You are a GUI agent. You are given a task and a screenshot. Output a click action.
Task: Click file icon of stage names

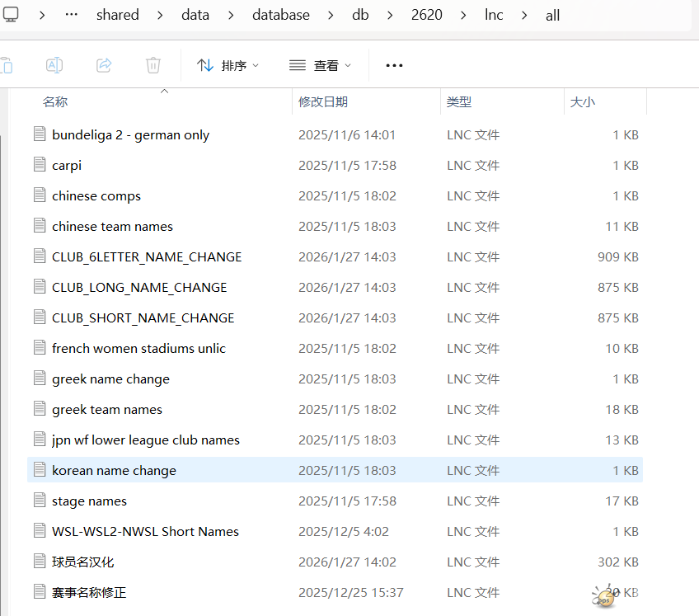click(40, 501)
